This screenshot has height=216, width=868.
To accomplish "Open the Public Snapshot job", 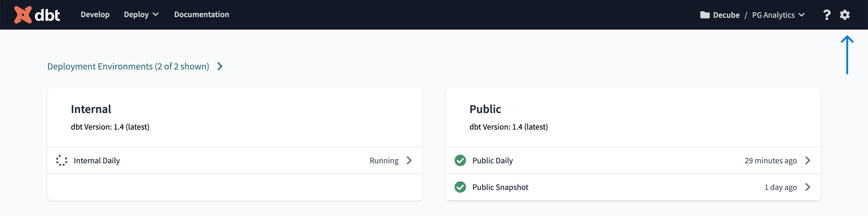I will coord(500,187).
